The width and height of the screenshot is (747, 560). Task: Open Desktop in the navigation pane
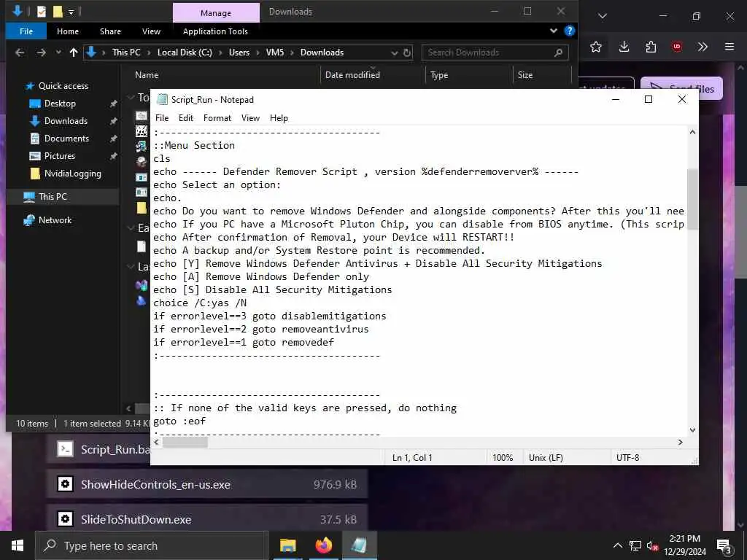click(x=60, y=104)
